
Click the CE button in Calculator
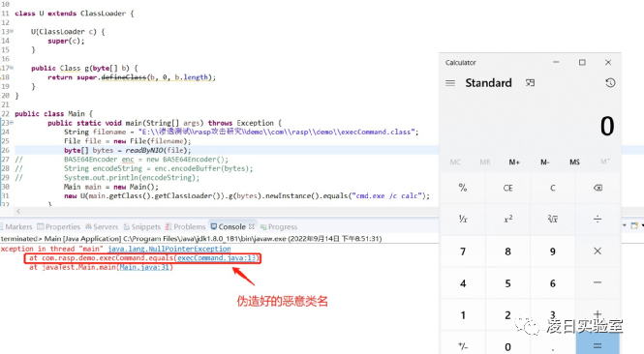pyautogui.click(x=507, y=188)
